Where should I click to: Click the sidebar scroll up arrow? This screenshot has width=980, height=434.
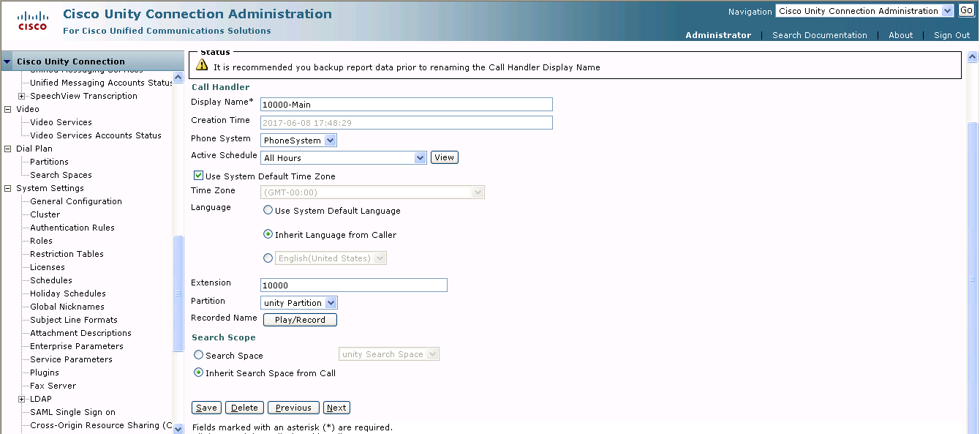(178, 77)
